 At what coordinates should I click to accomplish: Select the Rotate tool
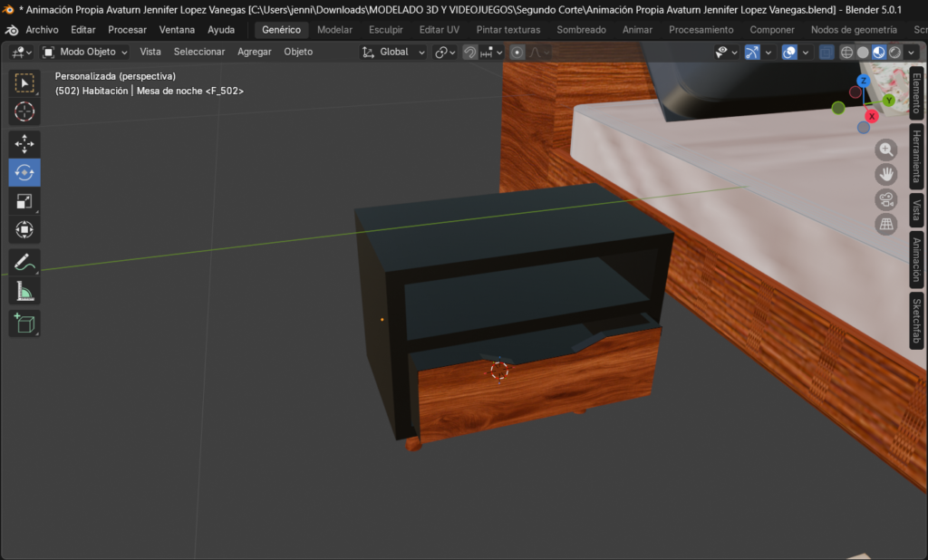coord(24,172)
